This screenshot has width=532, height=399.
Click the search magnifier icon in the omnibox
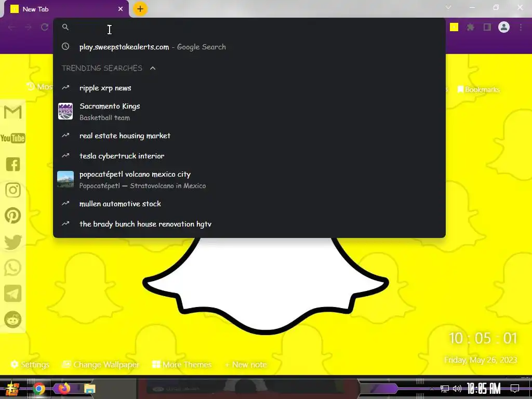[65, 27]
